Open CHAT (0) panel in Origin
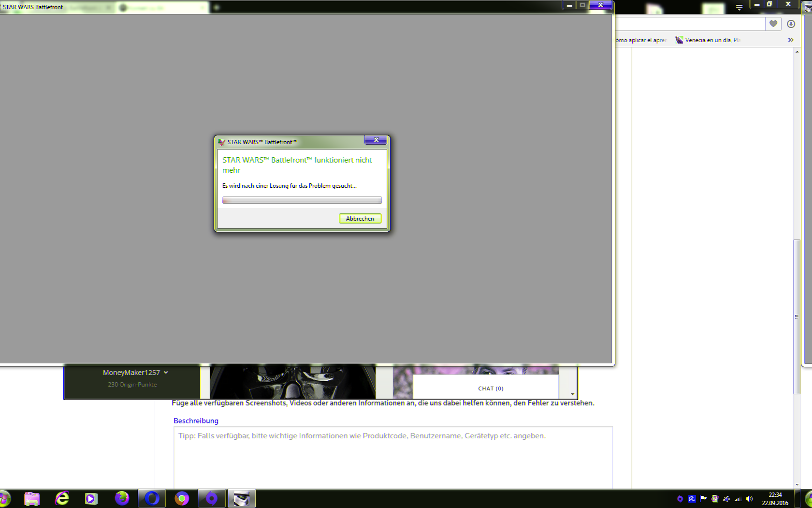Viewport: 812px width, 508px height. click(491, 388)
